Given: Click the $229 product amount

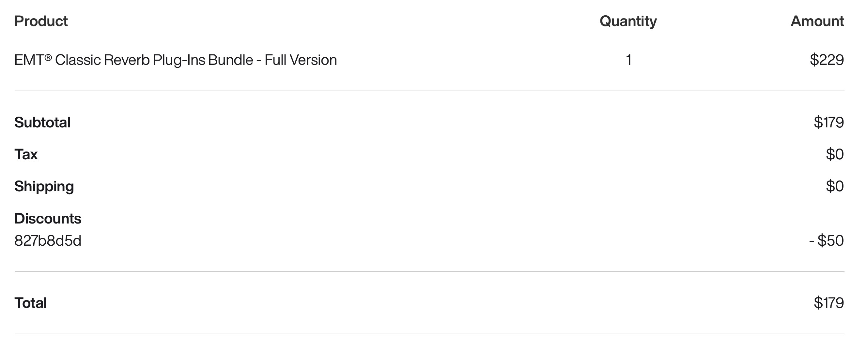Looking at the screenshot, I should coord(827,60).
